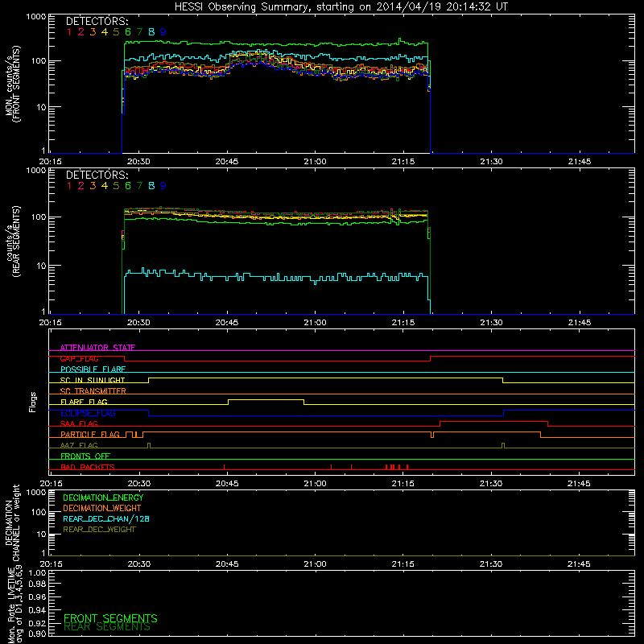Click 21:00 tick under decimation plot

coord(315,564)
